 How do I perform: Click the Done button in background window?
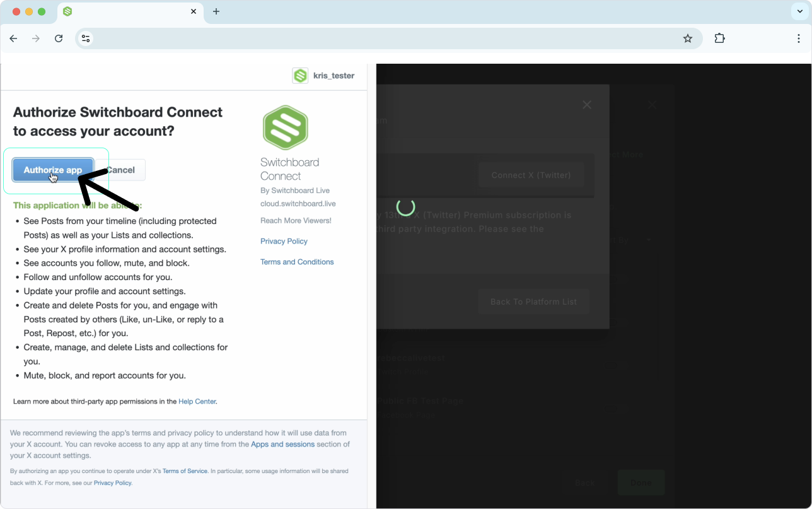tap(641, 483)
